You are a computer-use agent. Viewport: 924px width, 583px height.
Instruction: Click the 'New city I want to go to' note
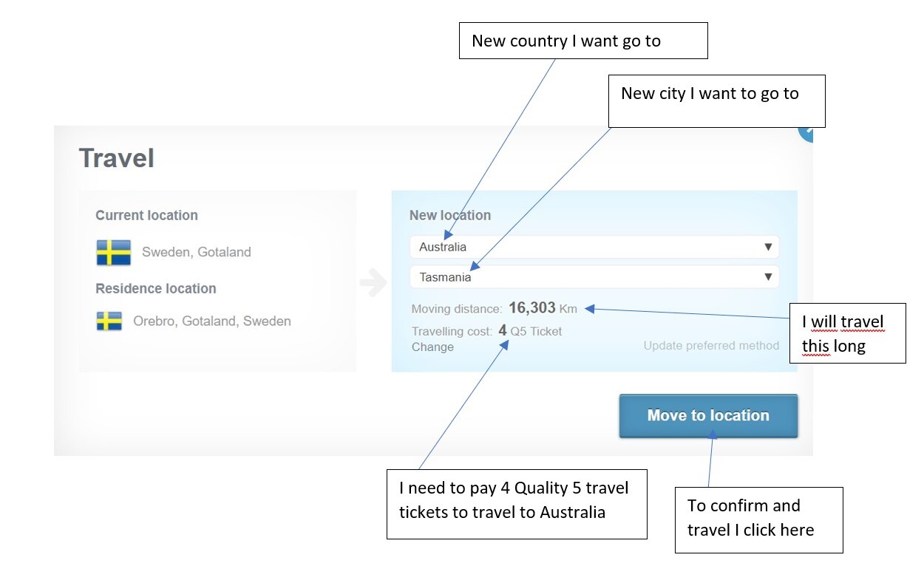(x=716, y=100)
